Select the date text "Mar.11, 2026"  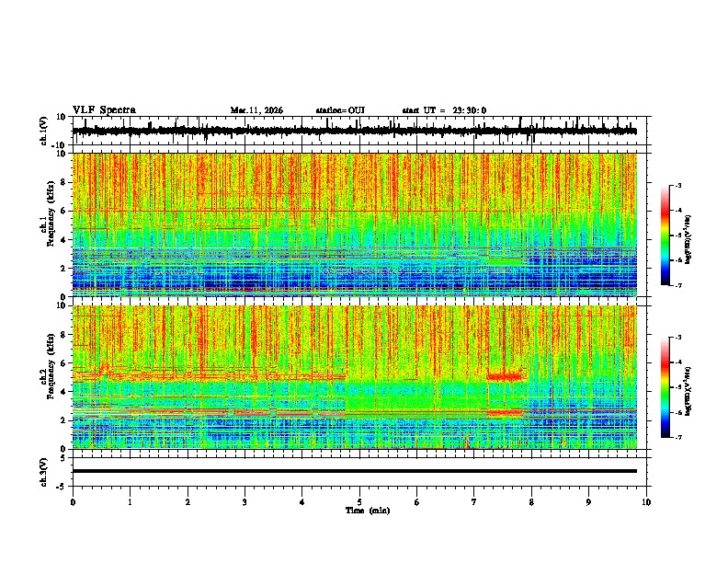[x=256, y=110]
